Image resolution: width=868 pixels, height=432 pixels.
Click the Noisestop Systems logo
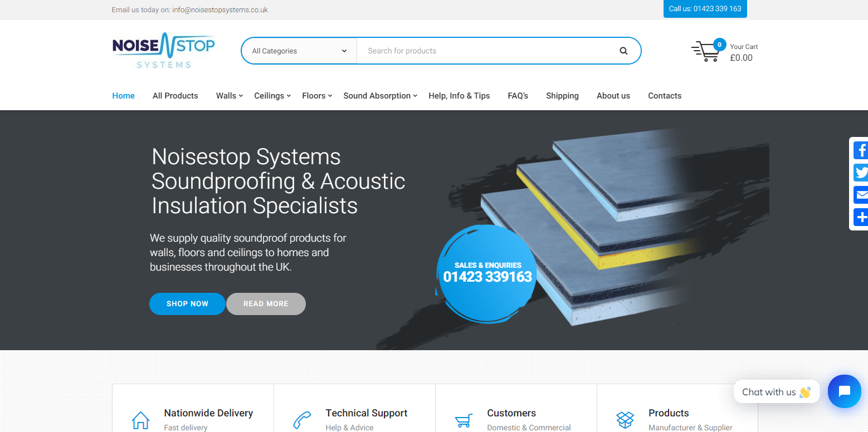pos(164,51)
